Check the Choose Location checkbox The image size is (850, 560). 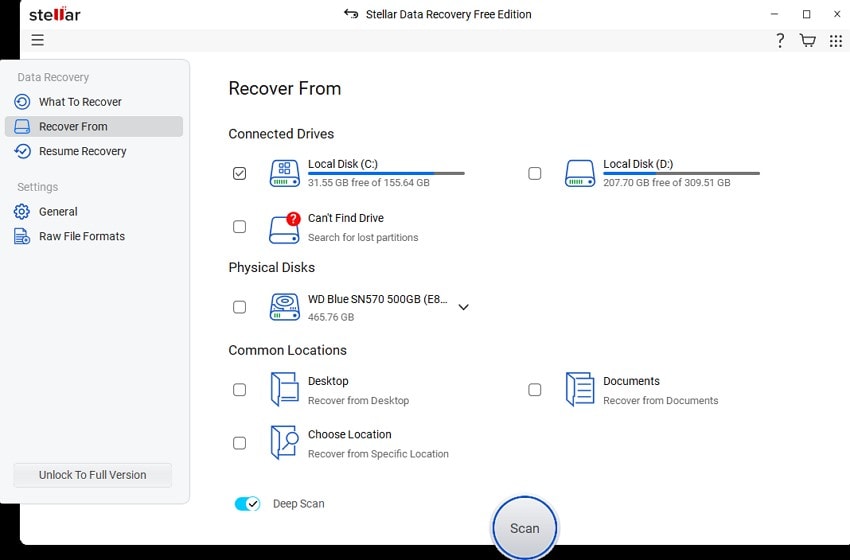(x=239, y=443)
